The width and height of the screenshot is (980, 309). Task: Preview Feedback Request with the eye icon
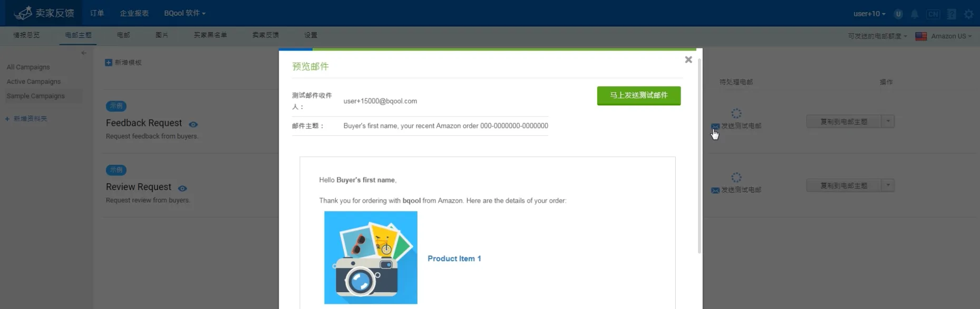tap(193, 125)
